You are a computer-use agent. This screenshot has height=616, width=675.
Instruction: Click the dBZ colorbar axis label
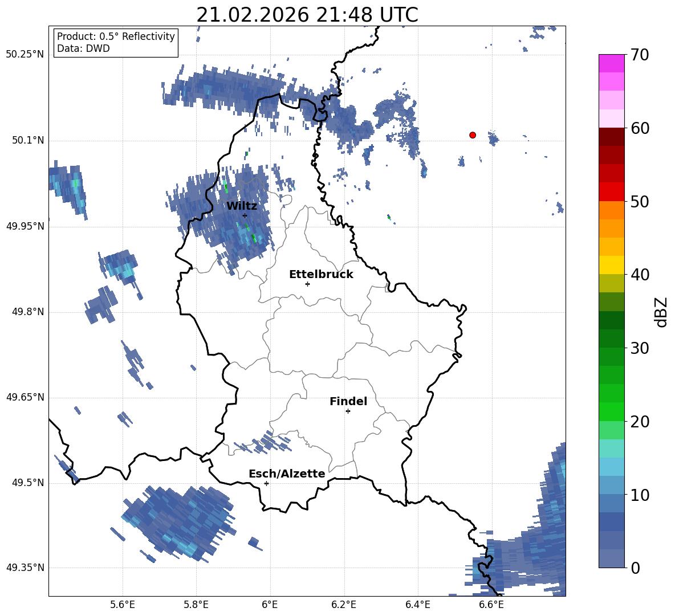pos(662,312)
